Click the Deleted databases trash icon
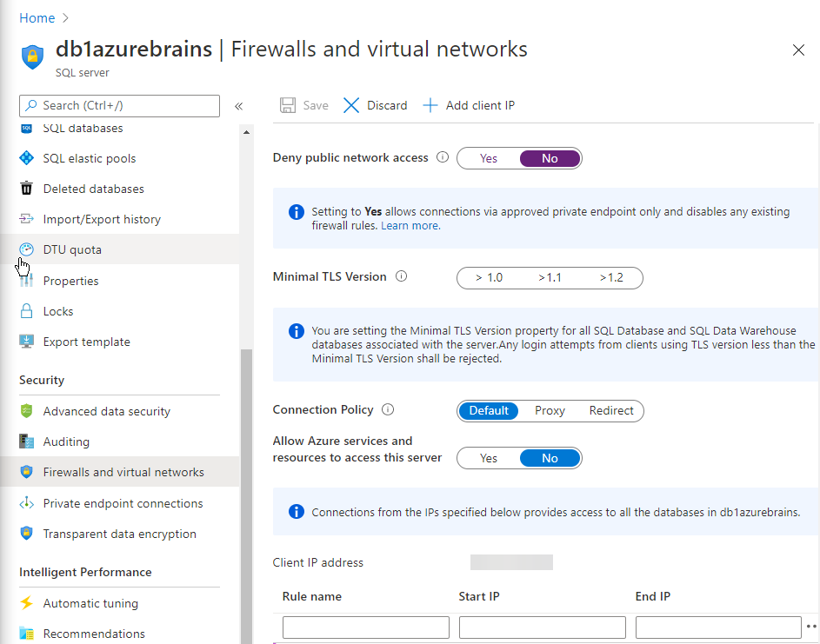Screen dimensions: 820x644 tap(27, 189)
